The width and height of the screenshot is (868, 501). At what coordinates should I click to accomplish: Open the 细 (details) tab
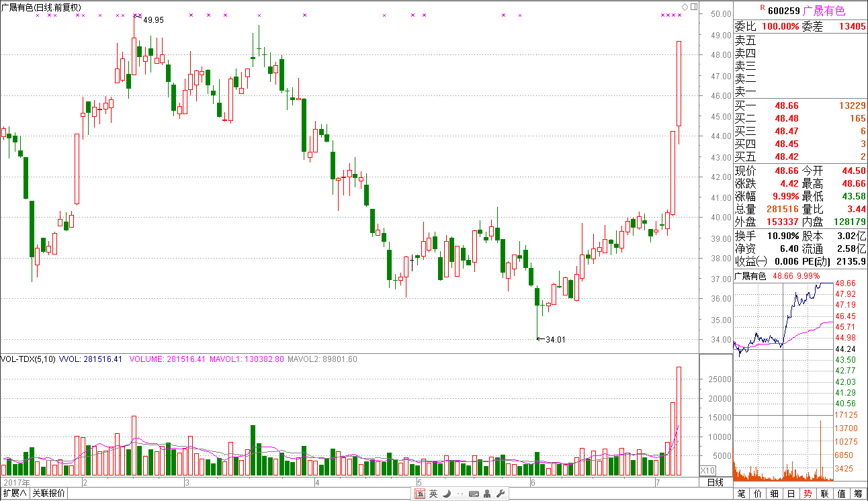coord(775,494)
